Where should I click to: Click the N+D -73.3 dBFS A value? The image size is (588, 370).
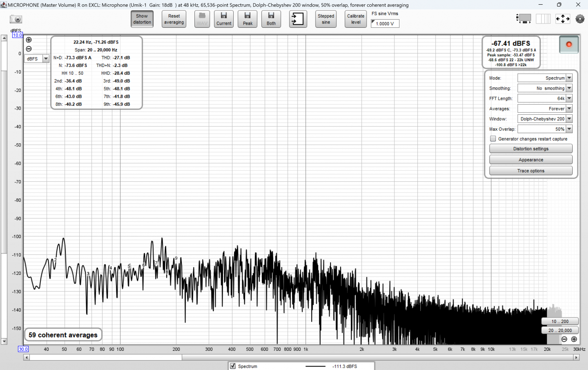point(78,58)
